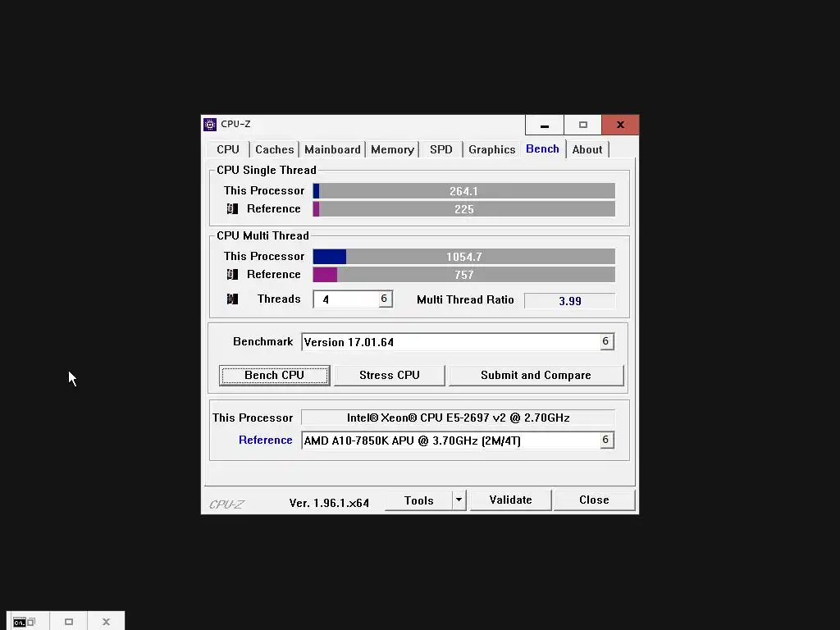
Task: Toggle the Single Thread Reference checkbox
Action: [x=232, y=209]
